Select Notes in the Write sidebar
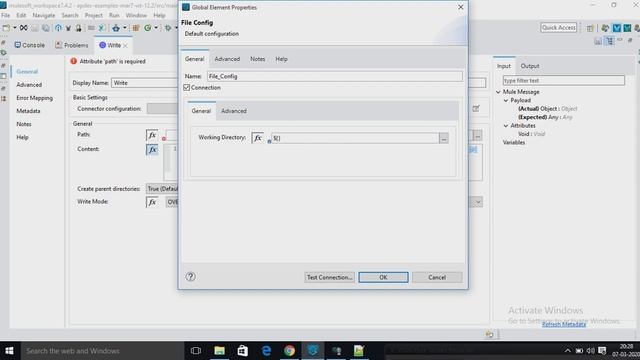This screenshot has width=640, height=360. coord(24,124)
